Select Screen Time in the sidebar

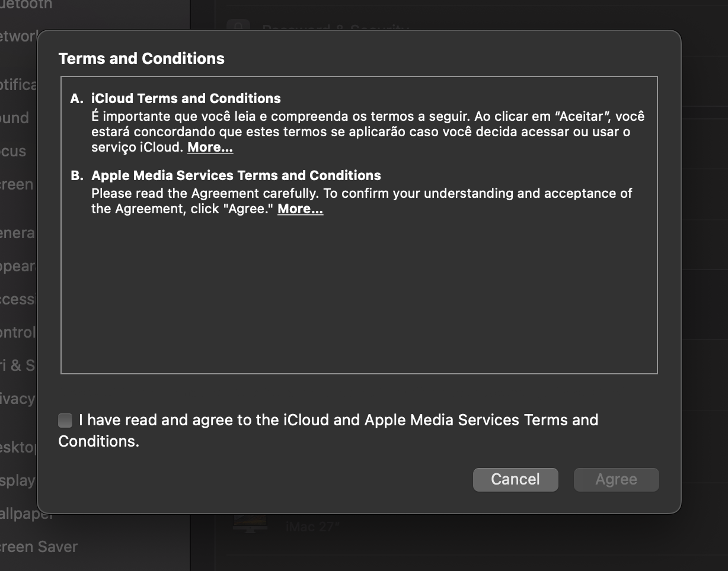[17, 184]
